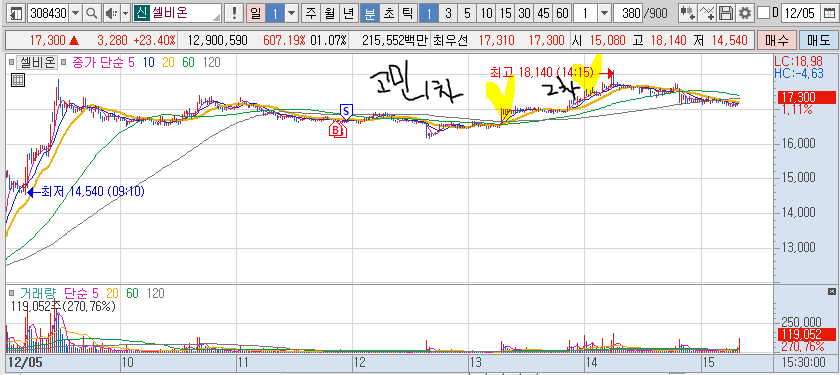This screenshot has height=375, width=840.
Task: Click the gray 120-period price average legend
Action: click(x=211, y=63)
